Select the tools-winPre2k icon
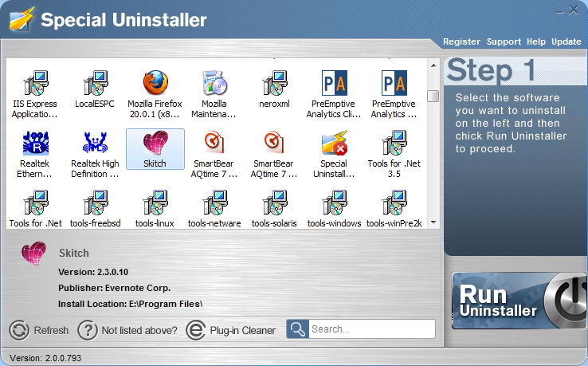The height and width of the screenshot is (366, 588). tap(394, 203)
